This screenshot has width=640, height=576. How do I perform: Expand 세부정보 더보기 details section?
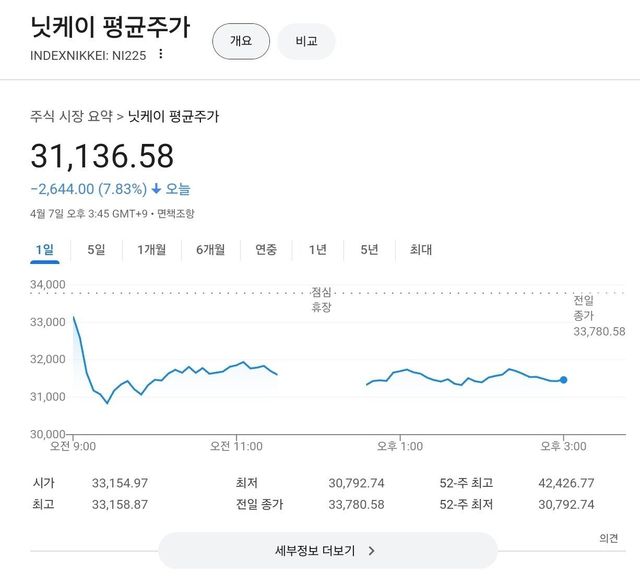(x=326, y=550)
